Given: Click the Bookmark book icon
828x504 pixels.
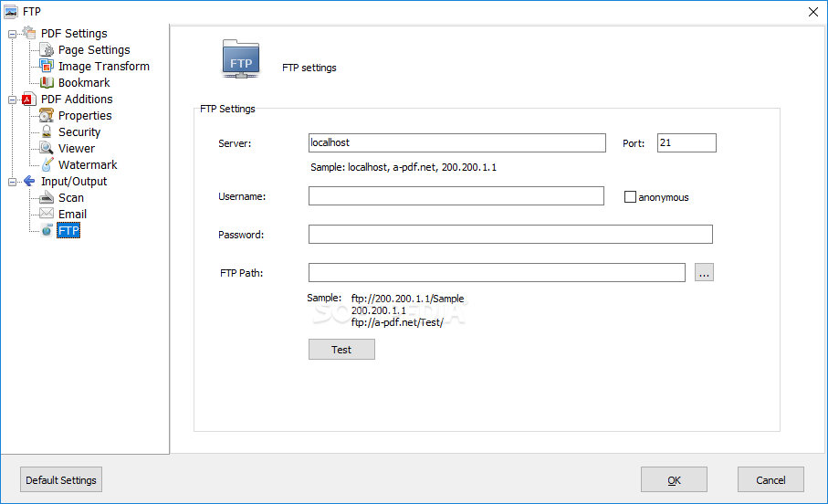Looking at the screenshot, I should (x=47, y=82).
